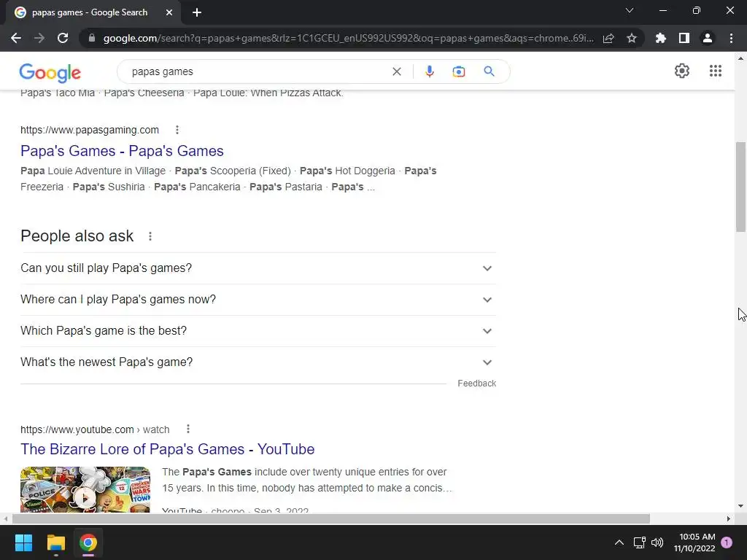Screen dimensions: 747x560
Task: View site information lock icon
Action: click(92, 38)
